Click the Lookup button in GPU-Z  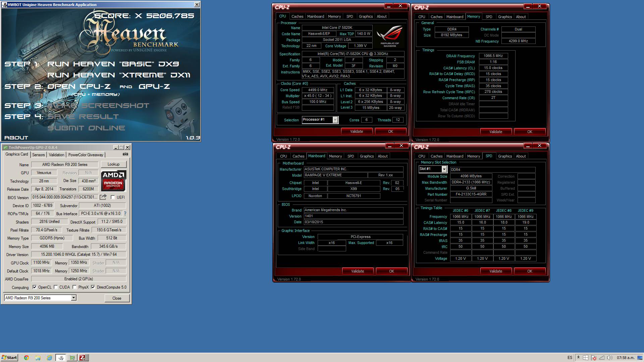coord(113,164)
